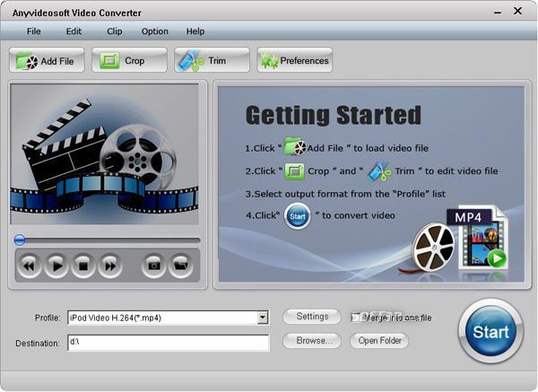Viewport: 538px width, 392px height.
Task: Click the Add File toolbar button
Action: 47,60
